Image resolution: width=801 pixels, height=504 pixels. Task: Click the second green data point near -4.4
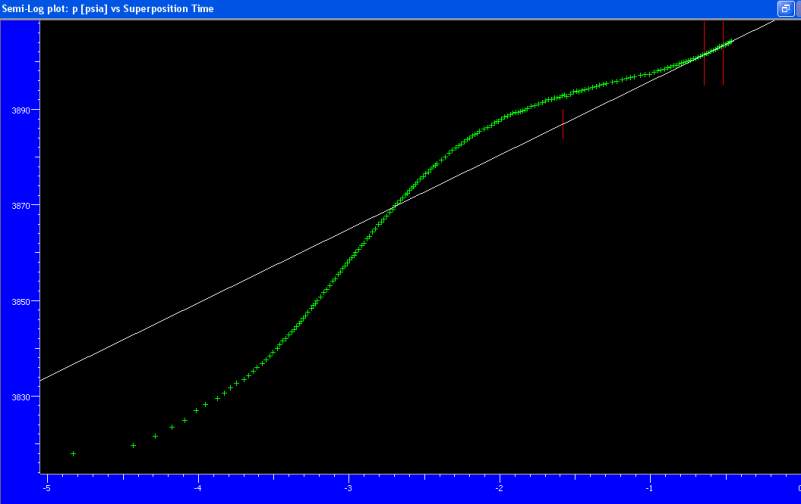pos(133,445)
